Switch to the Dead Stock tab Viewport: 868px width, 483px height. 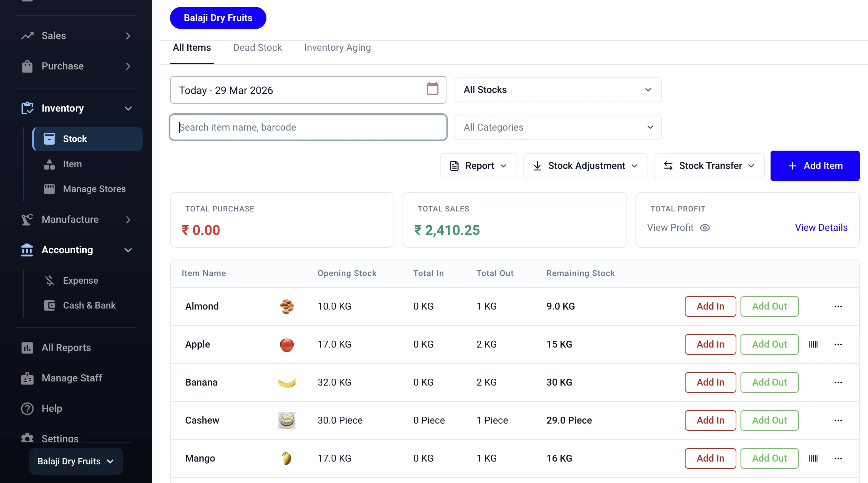[257, 47]
